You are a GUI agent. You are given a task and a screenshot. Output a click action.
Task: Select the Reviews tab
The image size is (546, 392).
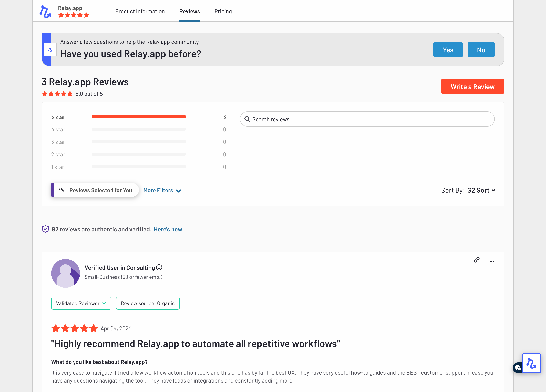click(x=189, y=11)
